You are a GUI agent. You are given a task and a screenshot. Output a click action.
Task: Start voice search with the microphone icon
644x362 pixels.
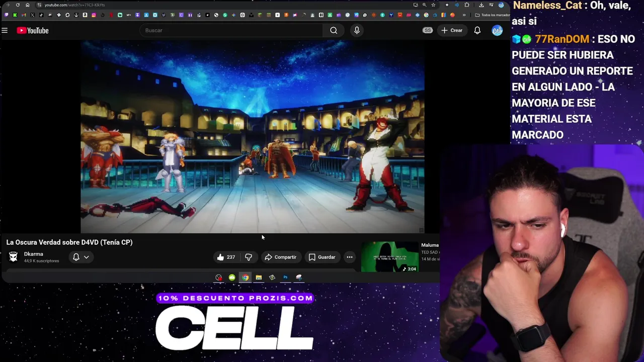[x=357, y=30]
